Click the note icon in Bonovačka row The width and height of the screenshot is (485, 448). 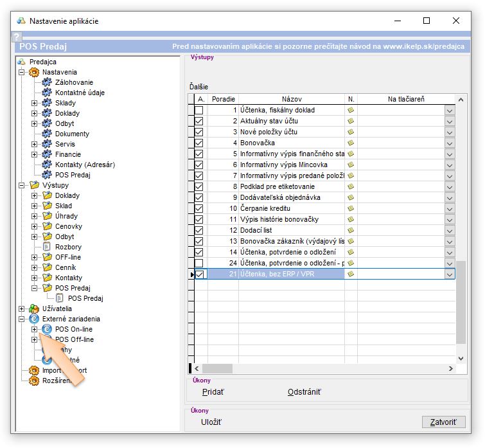(351, 143)
